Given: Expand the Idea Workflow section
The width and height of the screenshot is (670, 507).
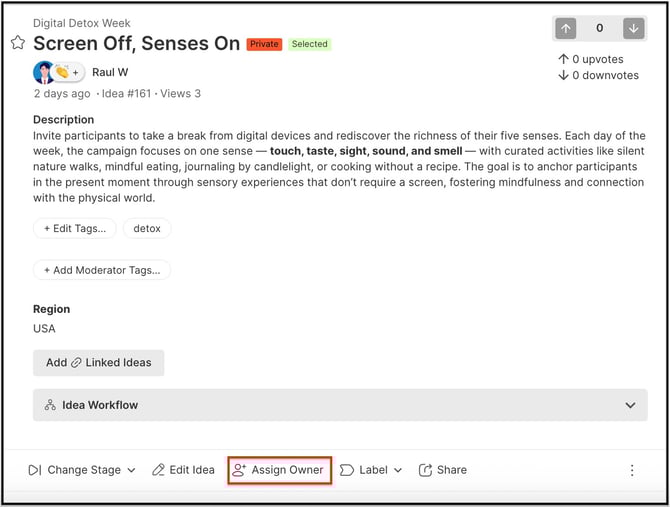Looking at the screenshot, I should 340,405.
